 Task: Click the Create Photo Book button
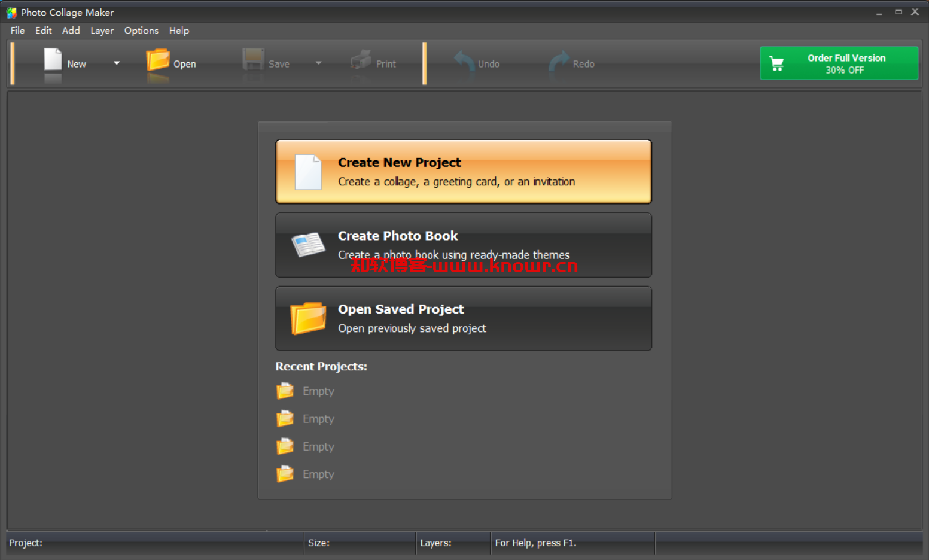click(464, 245)
